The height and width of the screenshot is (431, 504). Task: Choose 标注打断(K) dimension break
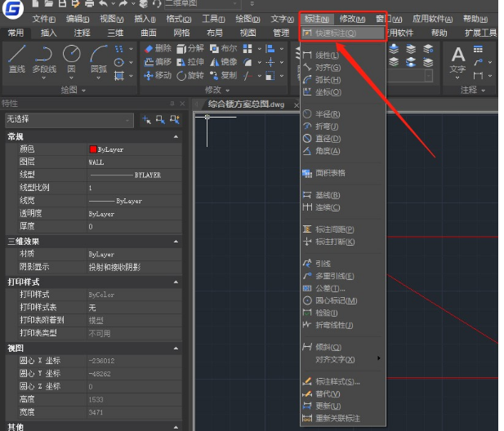[x=342, y=242]
